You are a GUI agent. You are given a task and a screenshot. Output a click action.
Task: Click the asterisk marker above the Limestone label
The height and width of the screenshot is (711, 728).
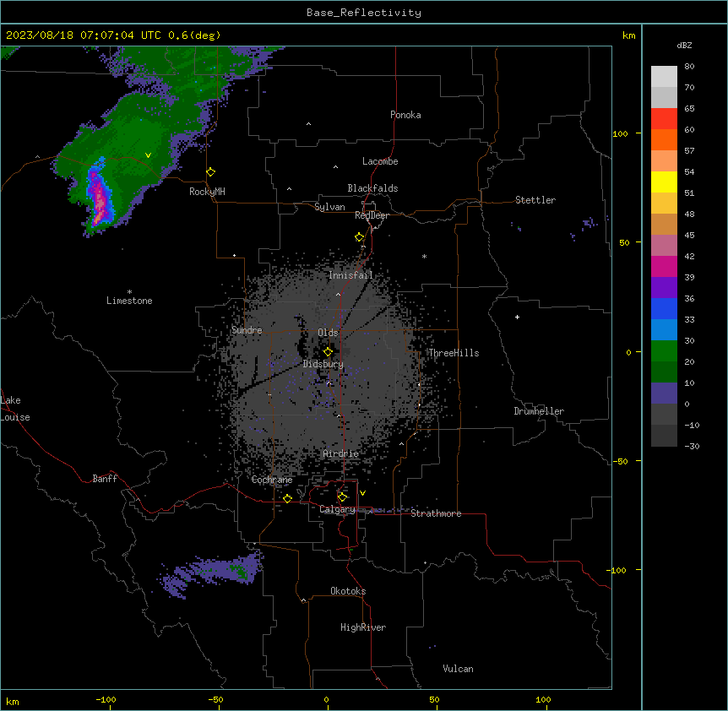point(129,292)
